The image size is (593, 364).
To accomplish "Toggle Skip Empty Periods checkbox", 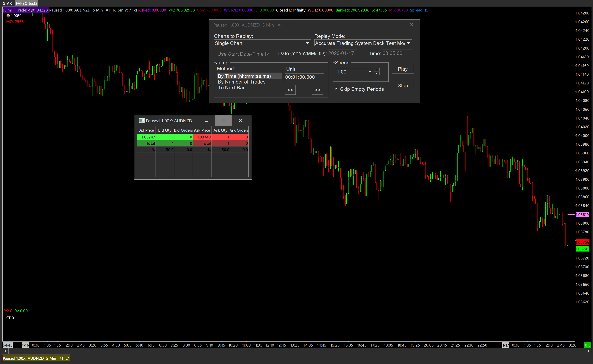I will point(336,89).
